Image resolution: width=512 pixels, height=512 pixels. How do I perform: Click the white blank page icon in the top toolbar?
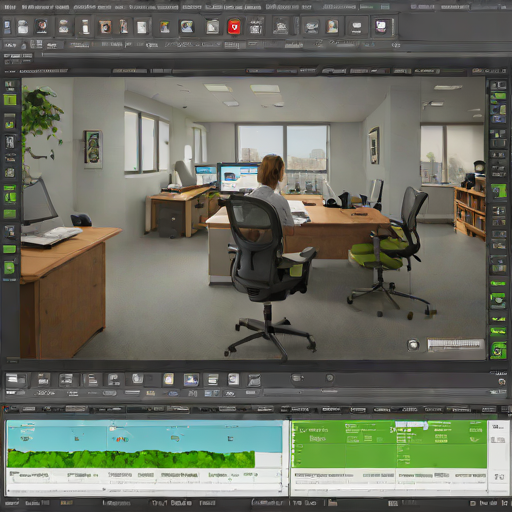142,27
